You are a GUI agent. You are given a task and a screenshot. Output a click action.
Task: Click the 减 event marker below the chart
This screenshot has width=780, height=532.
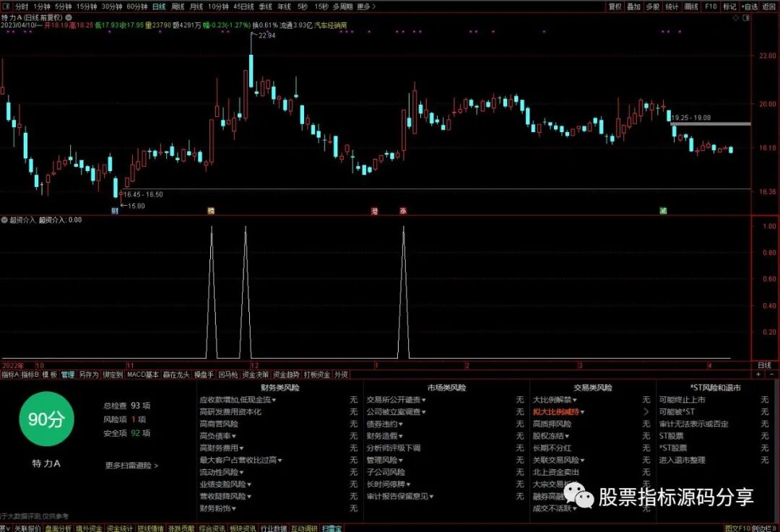[x=663, y=211]
